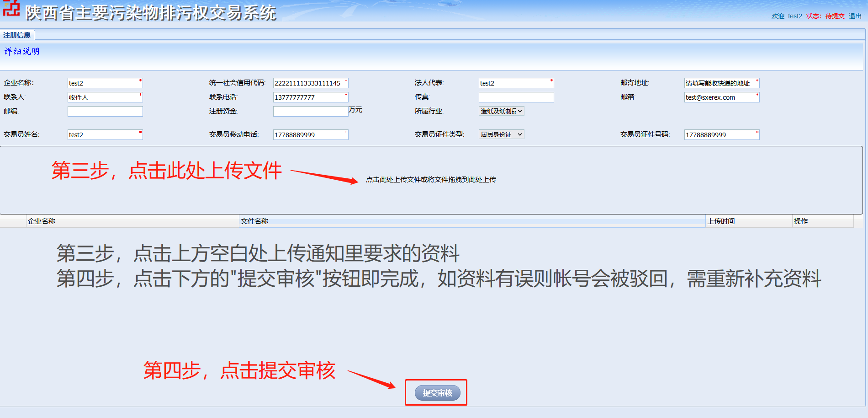Click the 邮寄地址 input field
The width and height of the screenshot is (868, 418).
(722, 83)
